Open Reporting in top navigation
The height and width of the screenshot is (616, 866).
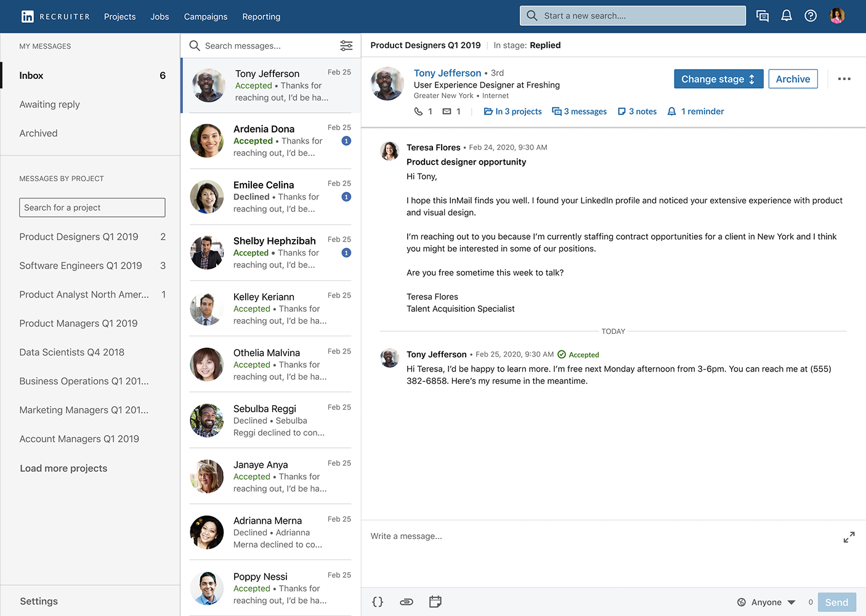pos(261,17)
